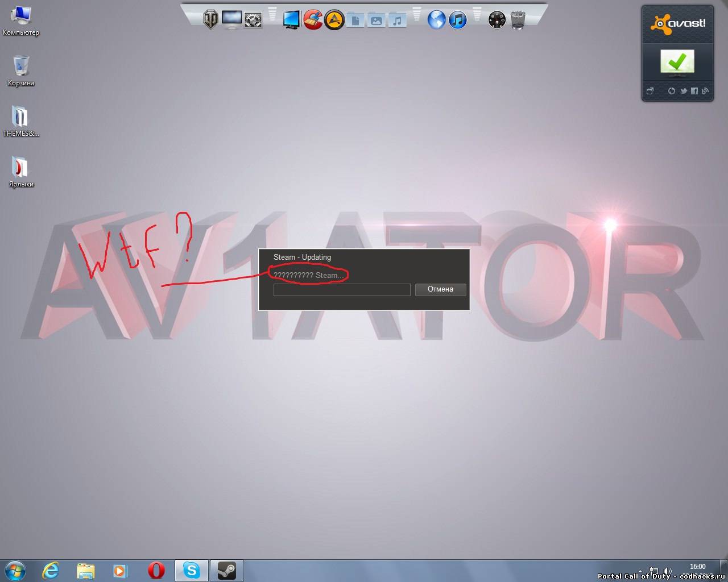The width and height of the screenshot is (728, 582).
Task: Open the Documents folder in the dock
Action: [x=355, y=20]
